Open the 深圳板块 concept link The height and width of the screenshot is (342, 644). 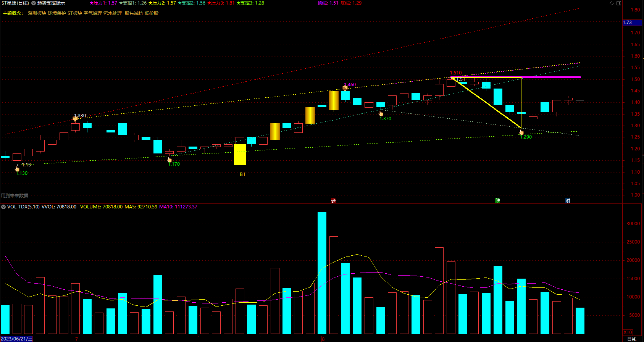click(x=37, y=13)
